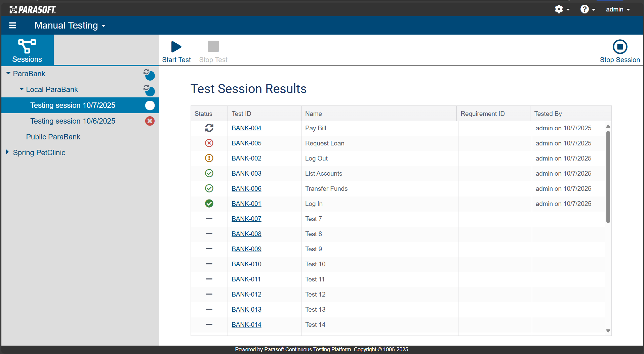Click the failed status icon for BANK-005
This screenshot has height=354, width=644.
click(x=209, y=143)
